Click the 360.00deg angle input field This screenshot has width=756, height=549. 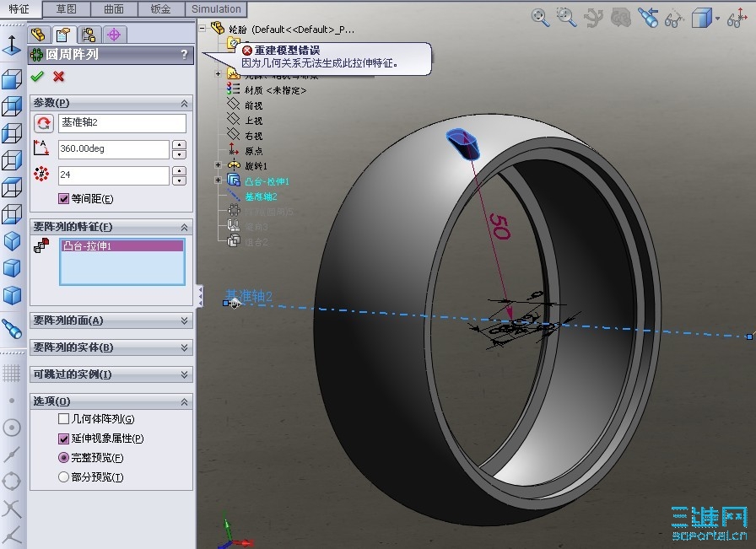tap(114, 149)
